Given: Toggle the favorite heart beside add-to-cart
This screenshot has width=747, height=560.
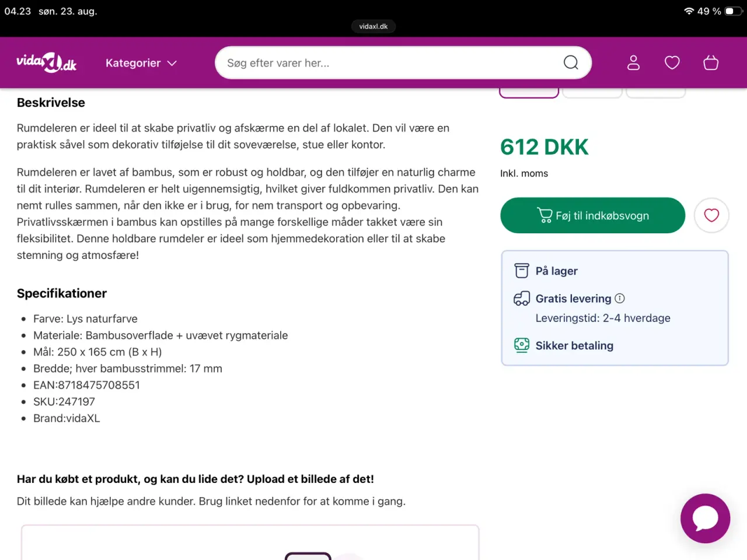Looking at the screenshot, I should click(711, 215).
